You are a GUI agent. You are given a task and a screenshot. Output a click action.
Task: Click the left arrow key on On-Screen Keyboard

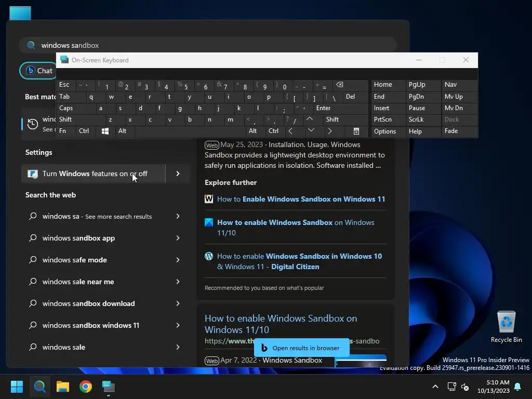click(290, 131)
